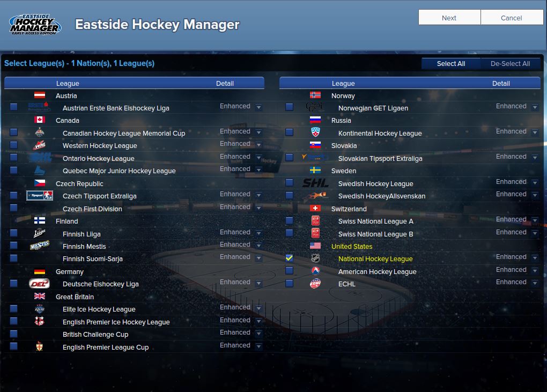Enable the American Hockey League checkbox
Viewport: 547px width, 392px height.
point(289,271)
